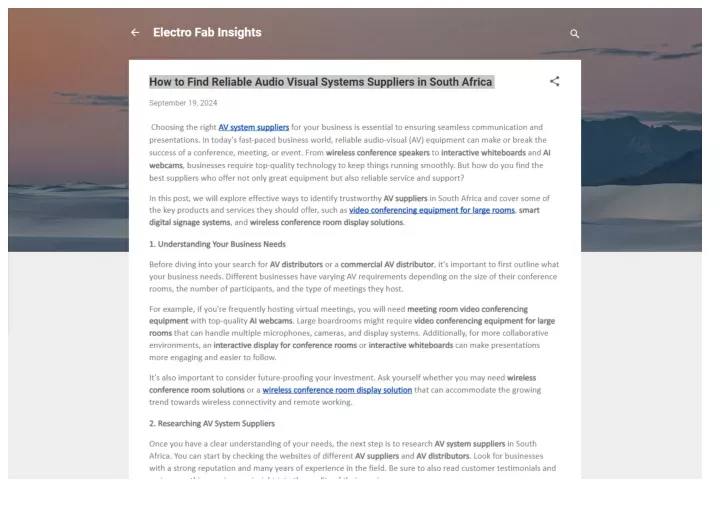Screen dimensions: 720x509
Task: Visit 'wireless conference room display solution' link
Action: [337, 390]
